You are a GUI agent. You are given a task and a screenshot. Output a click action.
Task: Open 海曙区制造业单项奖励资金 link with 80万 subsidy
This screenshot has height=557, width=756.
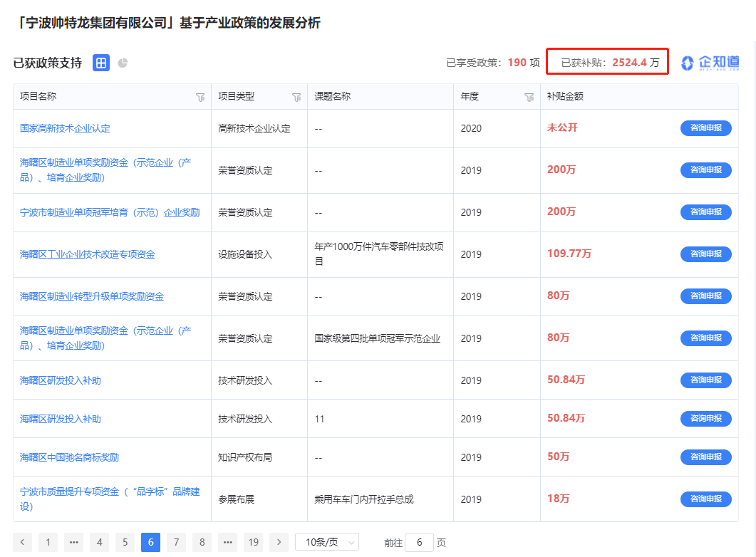click(x=105, y=338)
